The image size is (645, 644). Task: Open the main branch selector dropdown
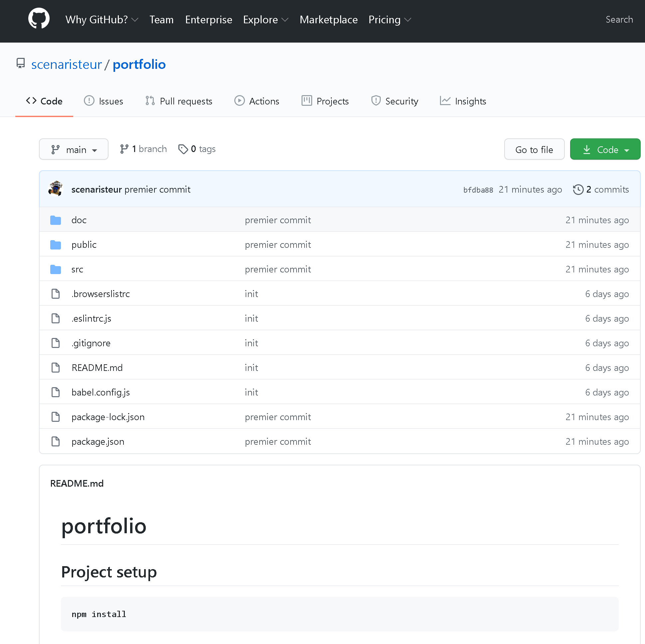pos(74,149)
